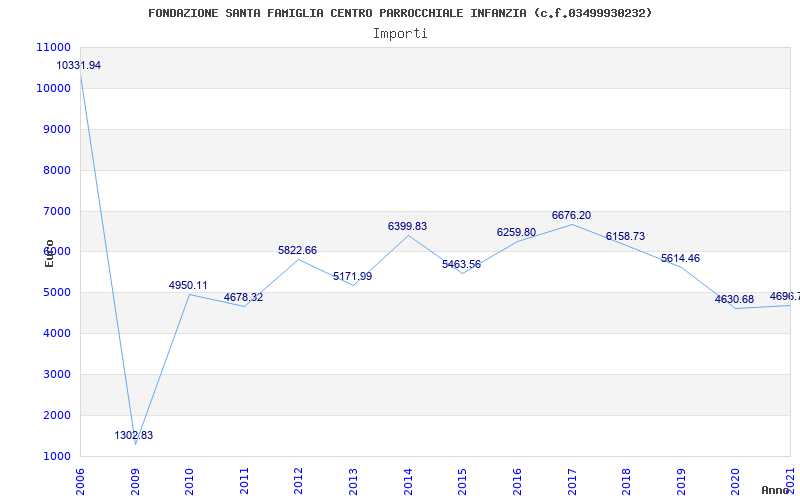Click the 6399.83 peak value label

pos(407,226)
